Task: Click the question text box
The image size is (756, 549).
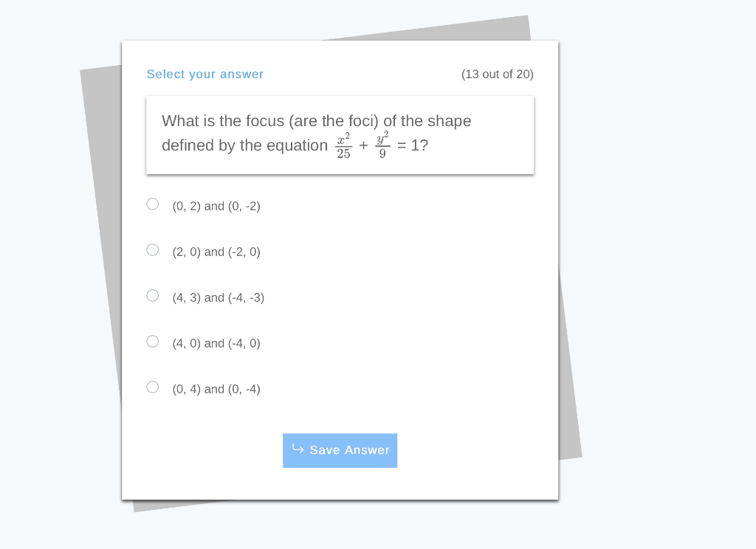Action: [340, 134]
